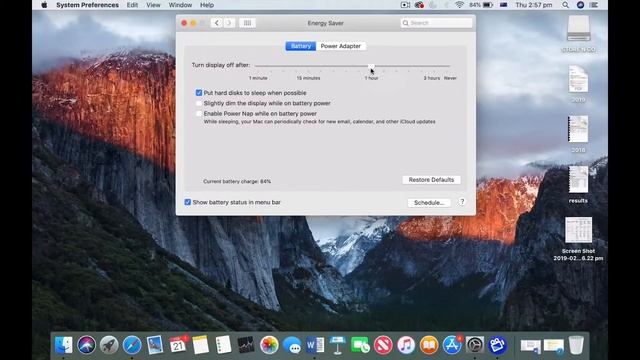640x360 pixels.
Task: Open the Help menu
Action: pyautogui.click(x=207, y=5)
